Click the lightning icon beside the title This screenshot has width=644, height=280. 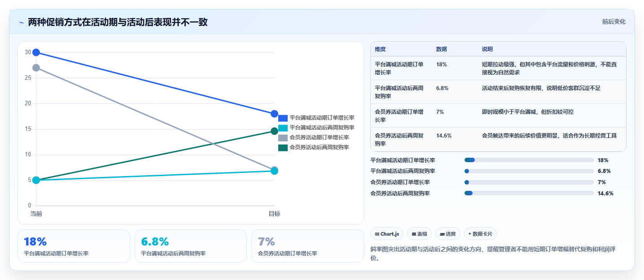tap(22, 22)
